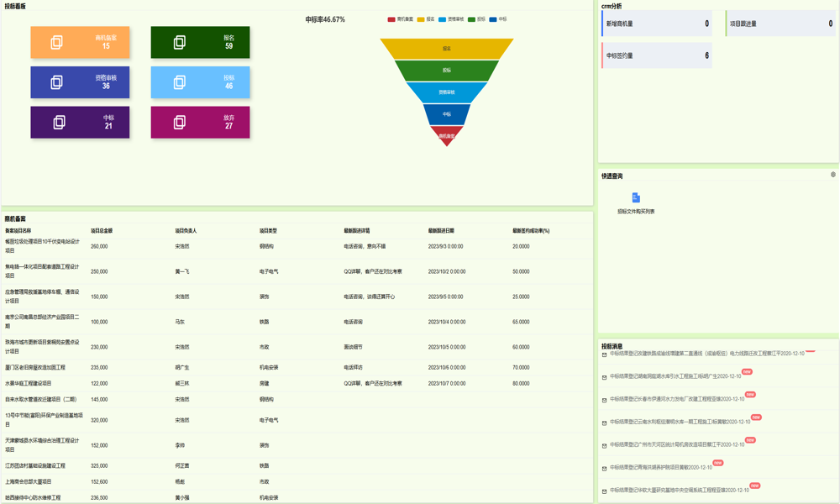
Task: Click the 2023/10/5 0:00:00 date cell
Action: 447,347
